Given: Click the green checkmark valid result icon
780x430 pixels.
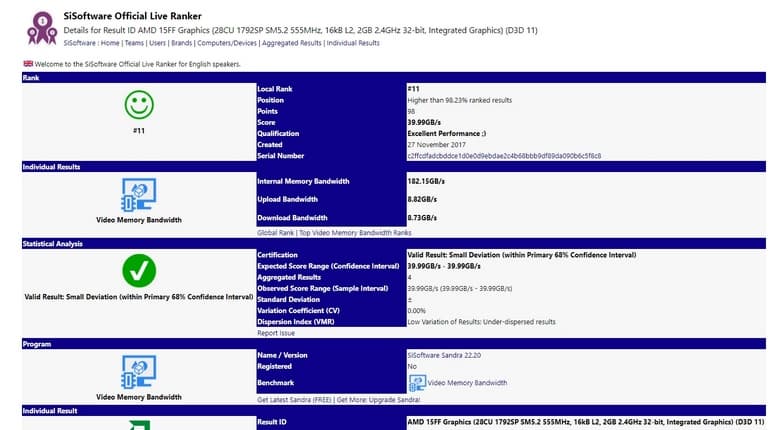Looking at the screenshot, I should click(x=139, y=271).
